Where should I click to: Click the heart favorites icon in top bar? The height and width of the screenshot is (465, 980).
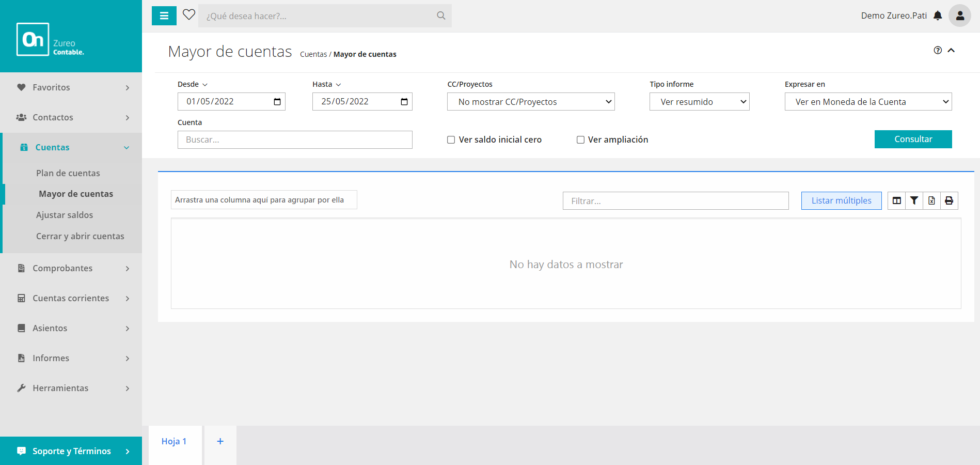tap(189, 15)
